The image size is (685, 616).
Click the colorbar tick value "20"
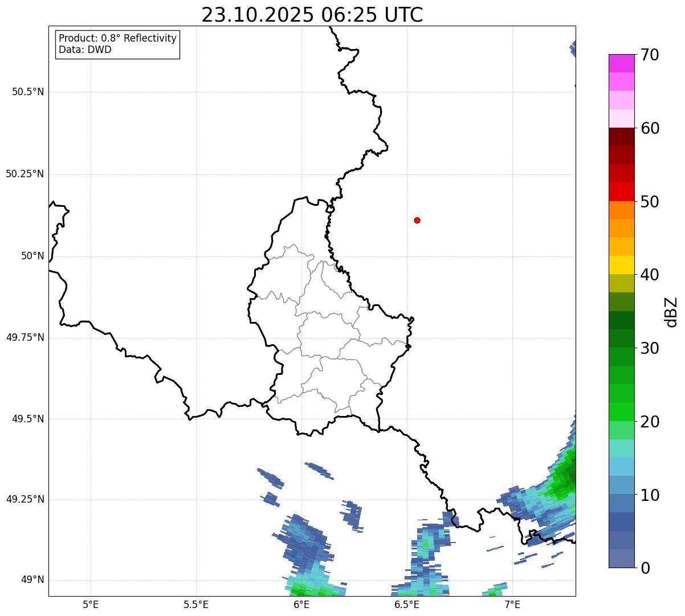coord(650,422)
